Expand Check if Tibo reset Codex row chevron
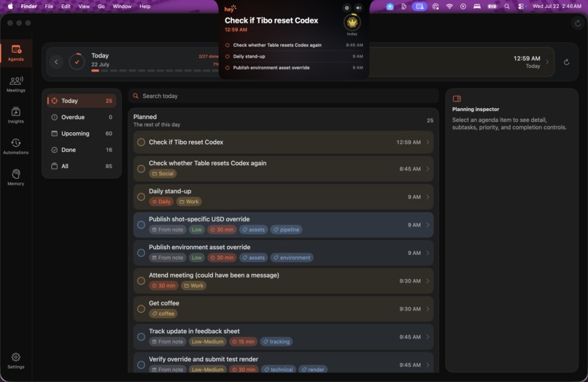The image size is (588, 382). coord(428,142)
